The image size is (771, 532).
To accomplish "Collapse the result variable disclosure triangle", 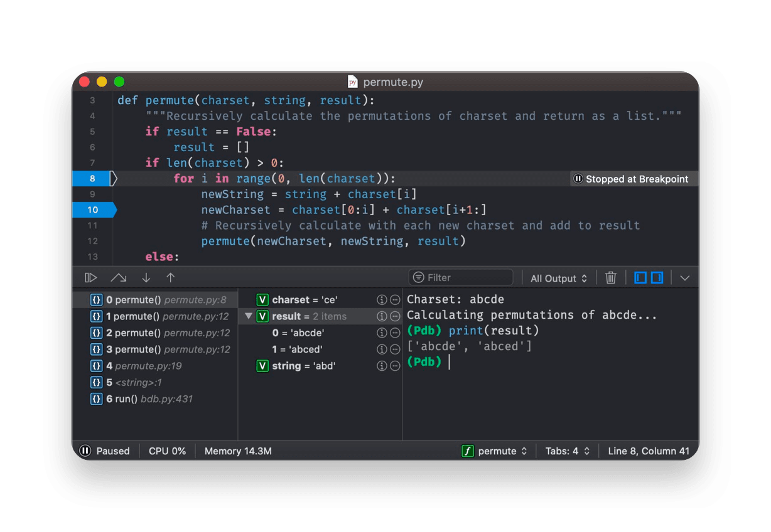I will (249, 316).
